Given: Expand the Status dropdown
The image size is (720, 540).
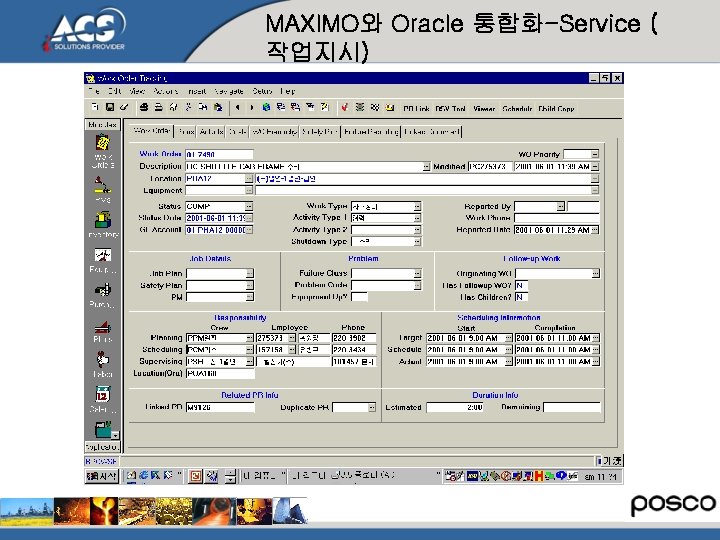Looking at the screenshot, I should [x=249, y=206].
